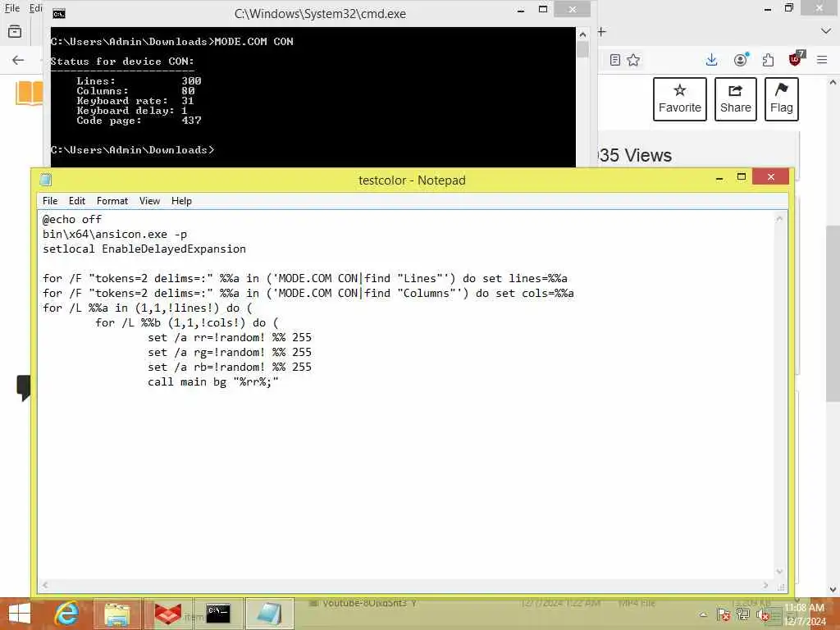Click browser page scroll up arrow

click(833, 83)
